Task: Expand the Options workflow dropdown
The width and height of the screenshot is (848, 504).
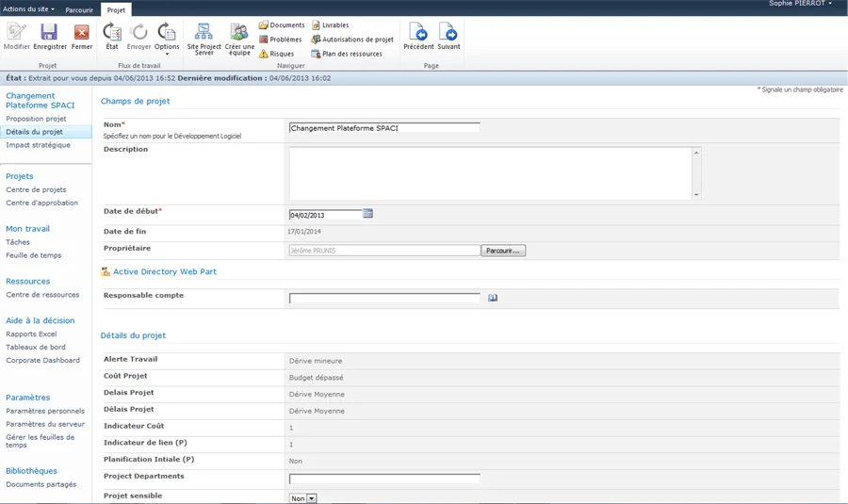Action: 167,40
